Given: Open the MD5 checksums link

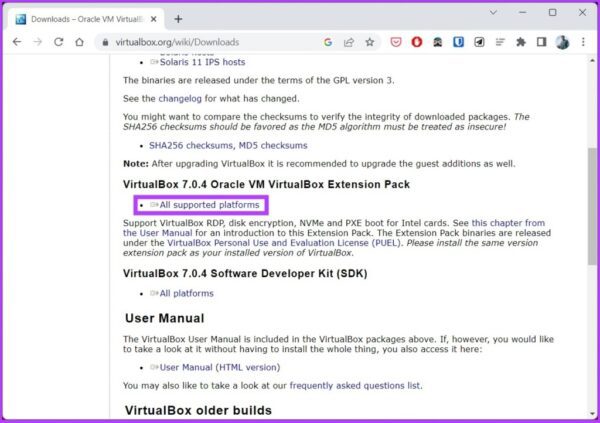Looking at the screenshot, I should click(x=273, y=145).
